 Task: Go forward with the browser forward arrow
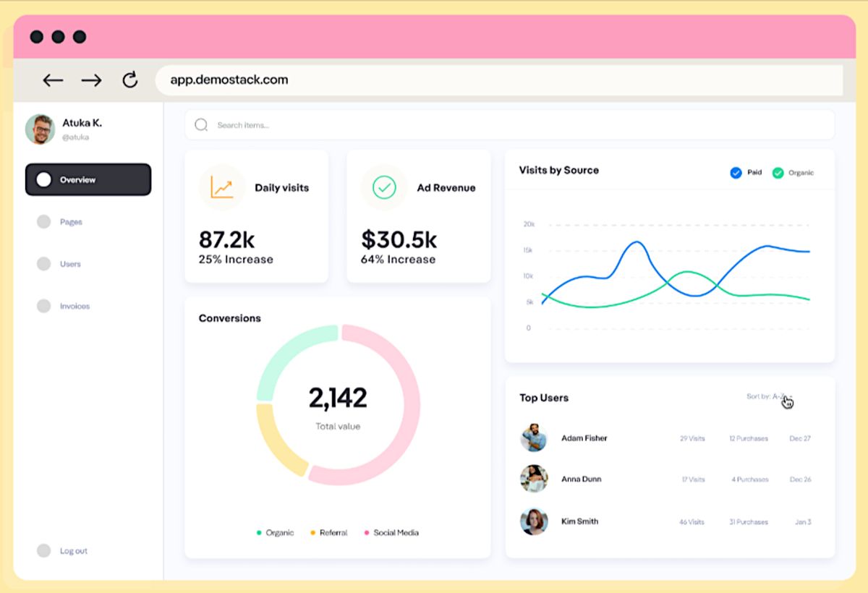point(91,80)
